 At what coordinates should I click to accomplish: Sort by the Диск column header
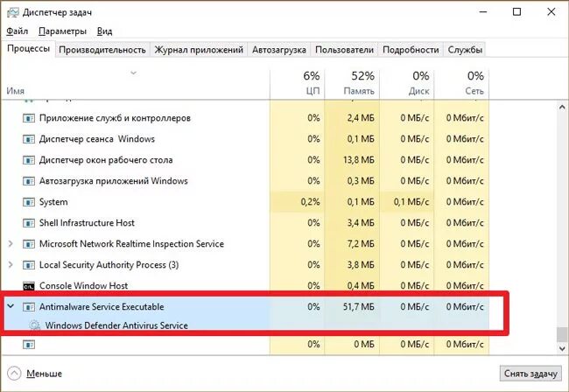tap(407, 83)
